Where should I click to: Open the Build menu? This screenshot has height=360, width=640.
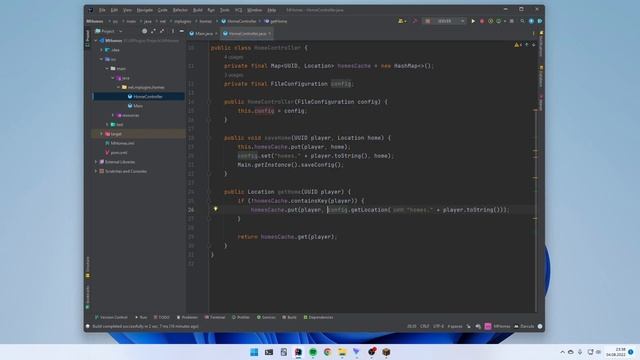point(198,10)
